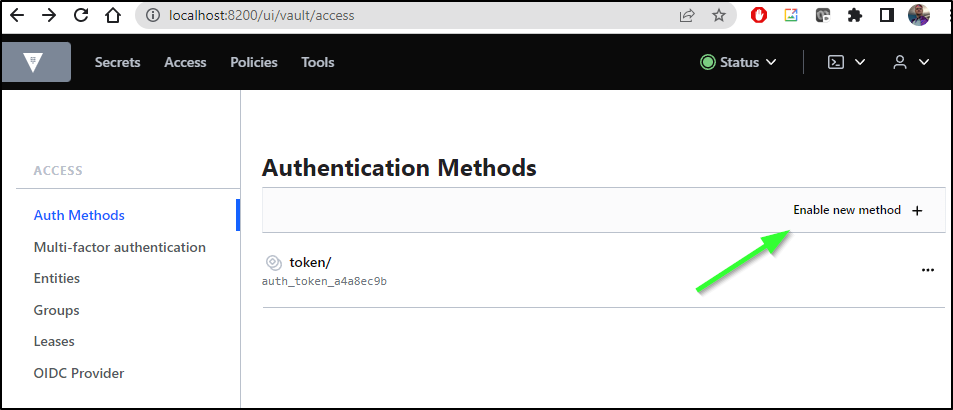Image resolution: width=953 pixels, height=410 pixels.
Task: Expand the chevron next to console icon
Action: (860, 62)
